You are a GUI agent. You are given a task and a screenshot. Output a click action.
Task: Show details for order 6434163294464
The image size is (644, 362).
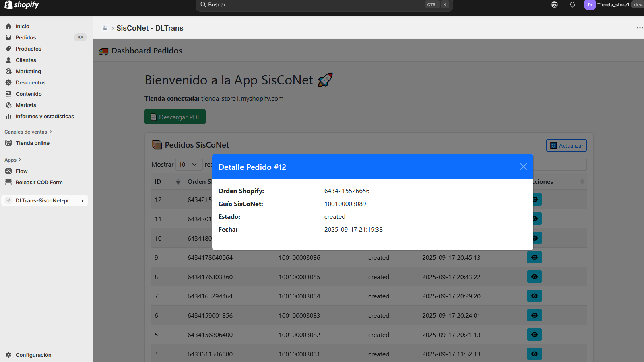pos(534,296)
